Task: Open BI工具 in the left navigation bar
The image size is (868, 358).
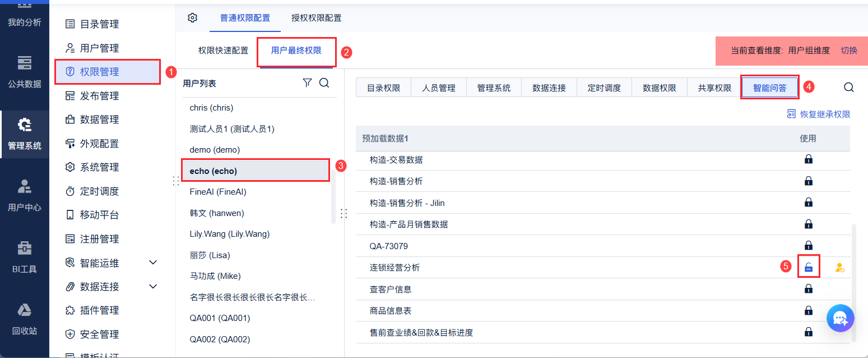Action: click(24, 256)
